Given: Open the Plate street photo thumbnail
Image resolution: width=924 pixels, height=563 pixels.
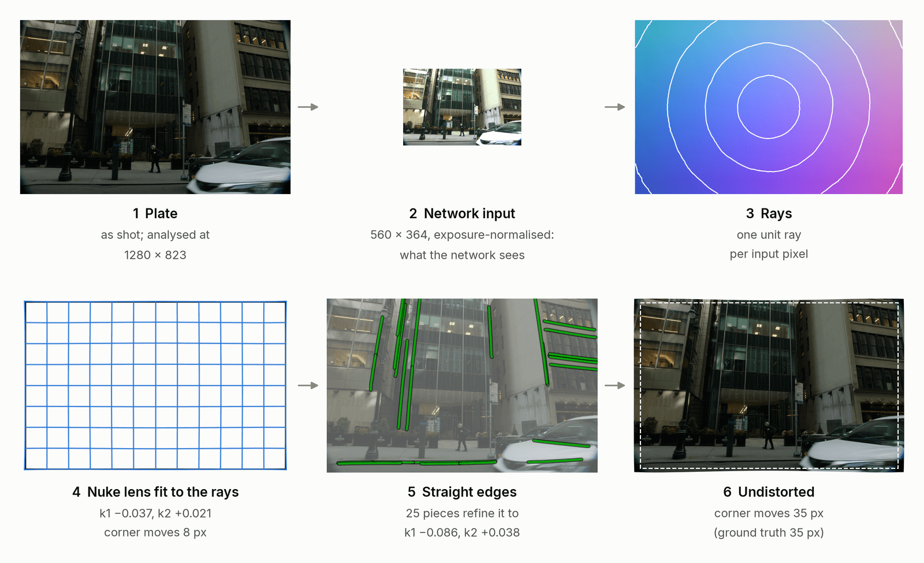Looking at the screenshot, I should point(155,107).
